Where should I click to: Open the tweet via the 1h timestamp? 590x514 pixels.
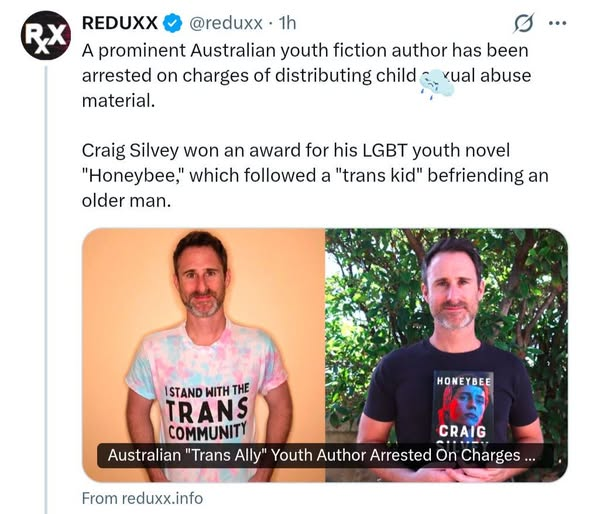(x=287, y=23)
